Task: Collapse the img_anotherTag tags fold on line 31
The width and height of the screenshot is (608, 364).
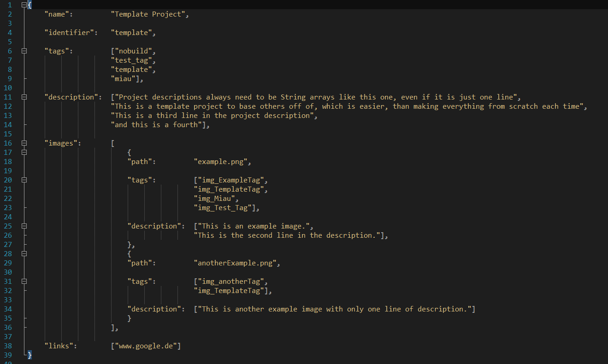Action: coord(24,282)
